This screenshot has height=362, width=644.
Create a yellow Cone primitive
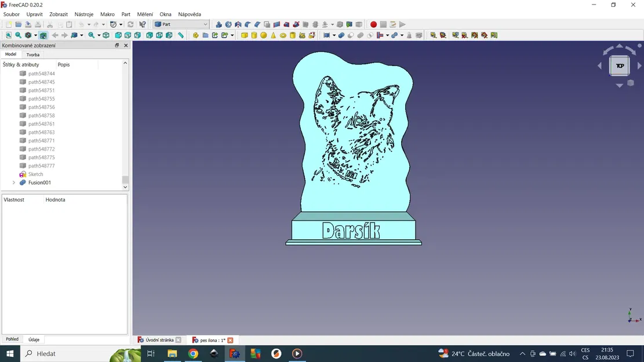[x=274, y=35]
